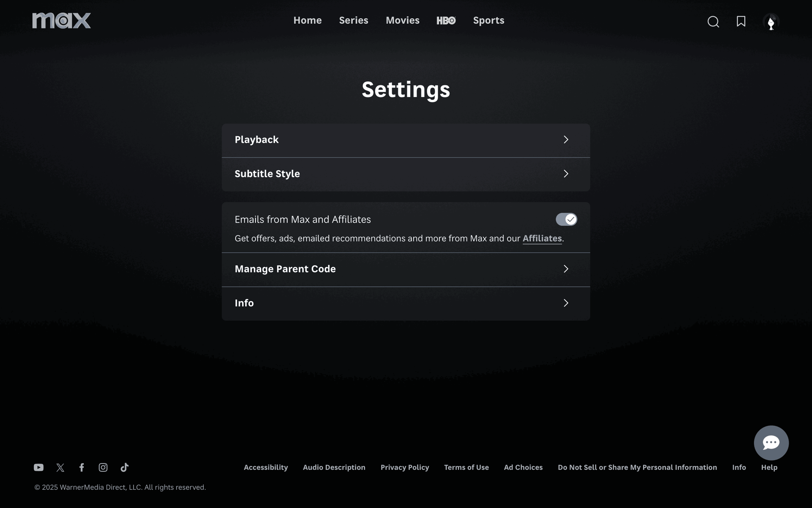Toggle Emails from Max and Affiliates switch
This screenshot has height=508, width=812.
tap(566, 219)
